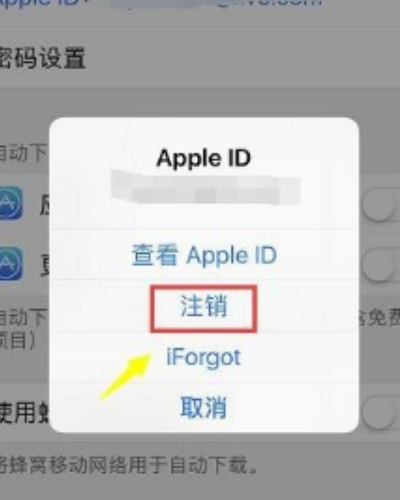The width and height of the screenshot is (400, 500).
Task: Tap the 蜂窝移动网络用于自动下载 footer text
Action: 129,465
